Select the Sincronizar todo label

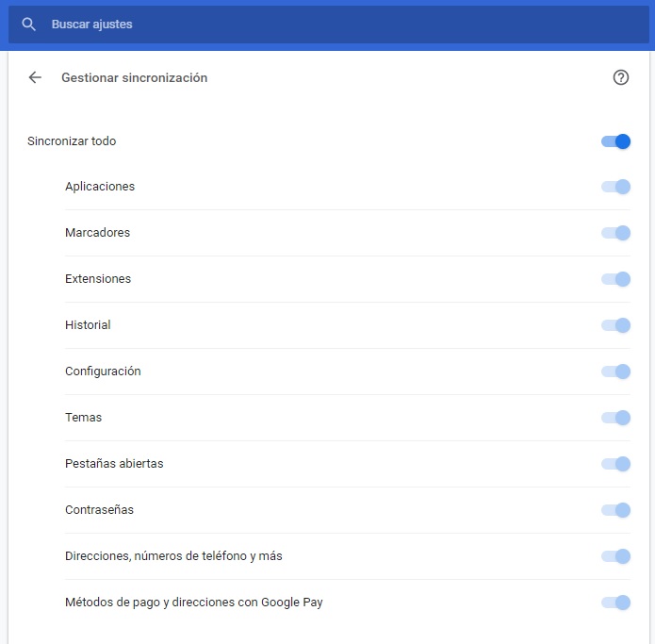[x=72, y=141]
